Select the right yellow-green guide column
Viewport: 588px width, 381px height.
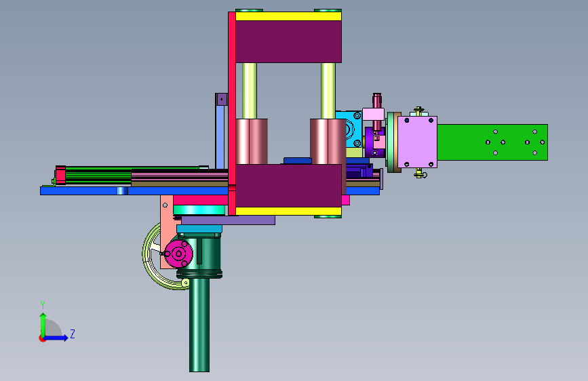328,91
